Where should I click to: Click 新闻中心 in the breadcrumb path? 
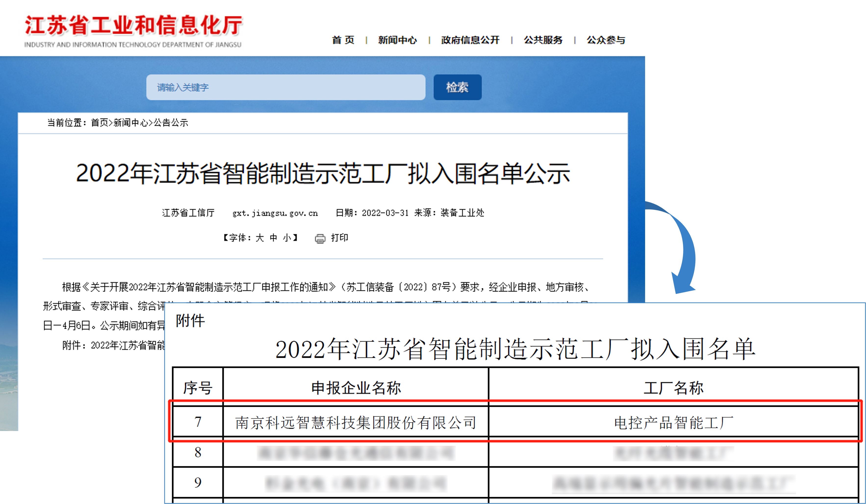[131, 122]
